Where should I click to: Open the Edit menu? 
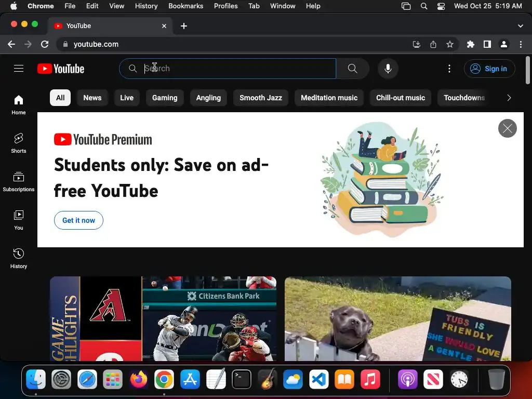(x=92, y=6)
